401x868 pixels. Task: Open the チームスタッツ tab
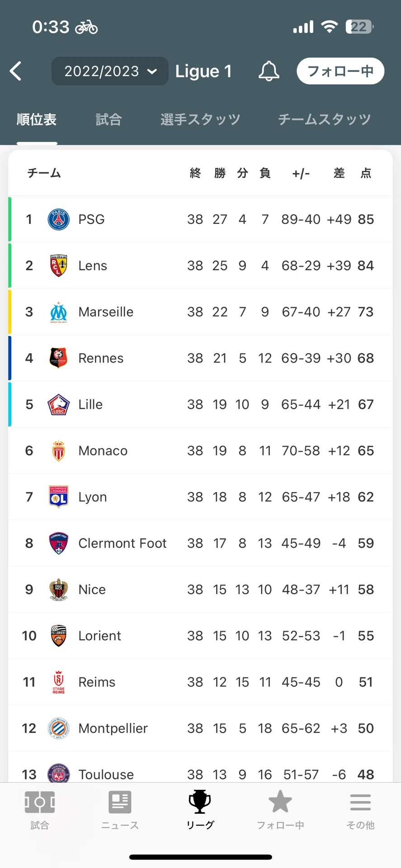coord(325,119)
